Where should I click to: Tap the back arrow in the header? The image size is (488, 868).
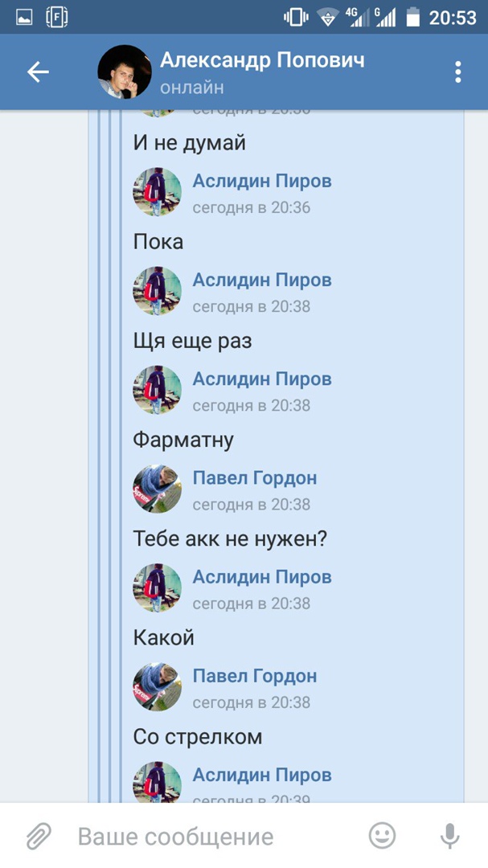[39, 72]
